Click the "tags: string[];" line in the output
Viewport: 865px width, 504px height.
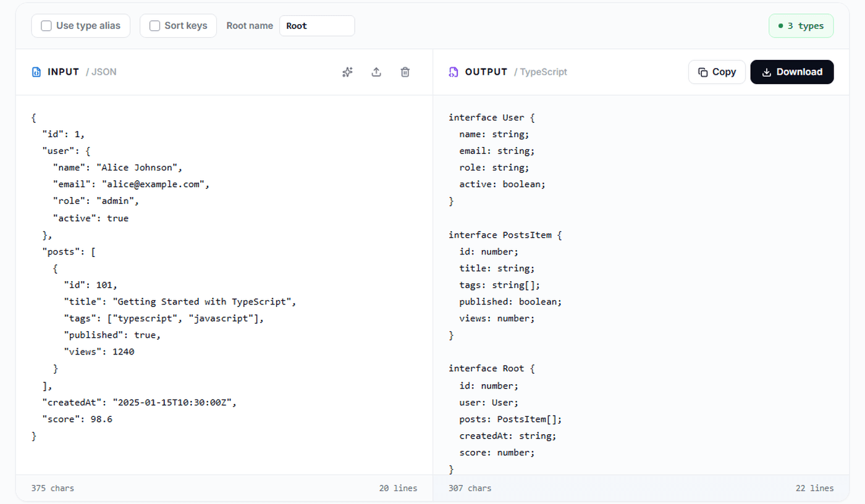point(500,285)
